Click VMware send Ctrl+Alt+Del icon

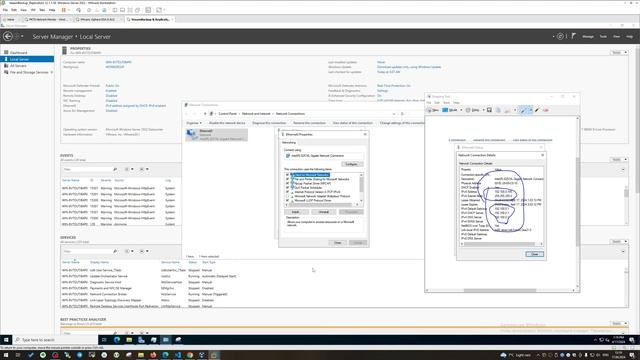click(78, 10)
